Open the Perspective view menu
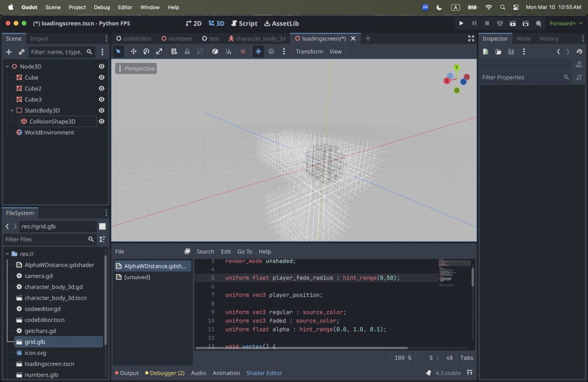Viewport: 588px width, 382px height. pos(136,68)
